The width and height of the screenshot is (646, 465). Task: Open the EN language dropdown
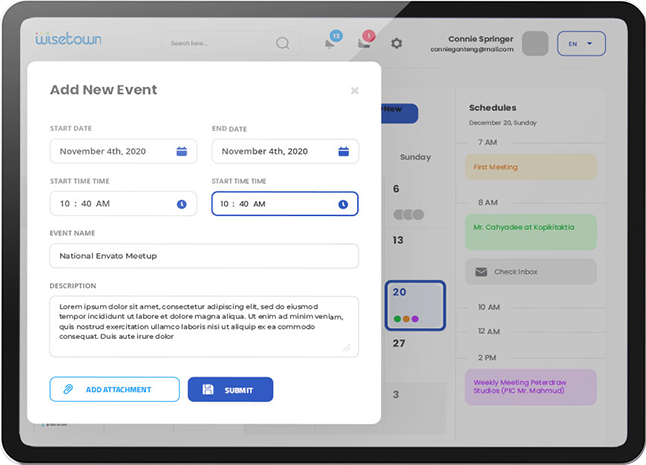pyautogui.click(x=581, y=44)
